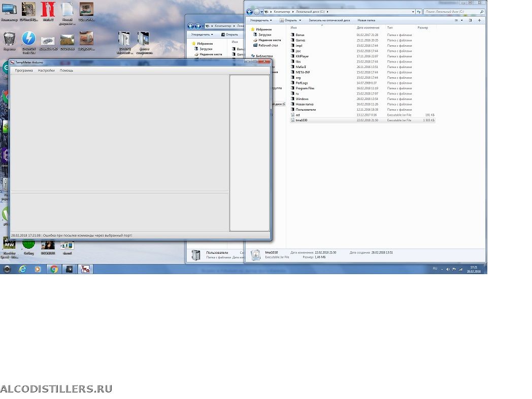Open the Упорядочить dropdown in front Explorer
Screen dimensions: 532x399
coord(261,20)
